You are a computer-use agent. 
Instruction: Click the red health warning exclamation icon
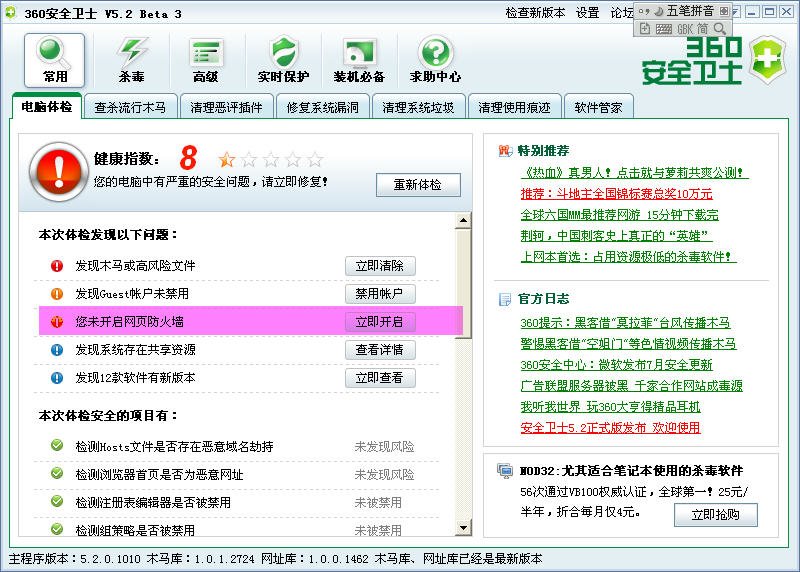pos(59,171)
